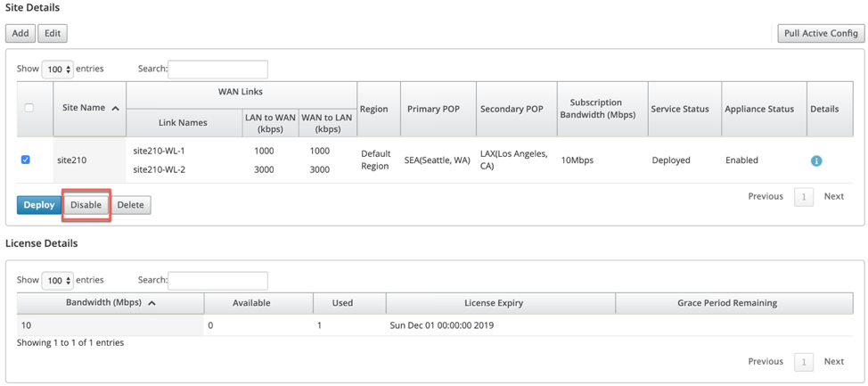Screen dimensions: 868x386
Task: Sort by License Expiry column header
Action: pyautogui.click(x=501, y=303)
